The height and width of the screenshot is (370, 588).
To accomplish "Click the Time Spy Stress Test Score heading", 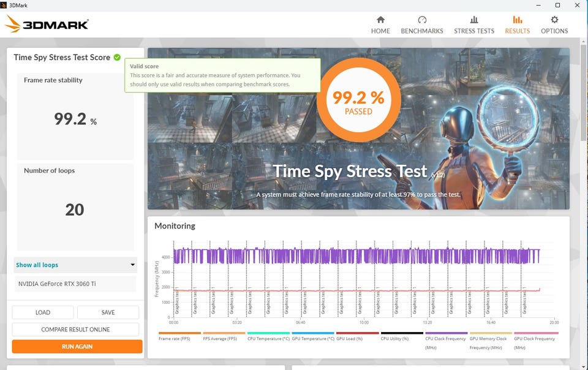I will (x=62, y=58).
